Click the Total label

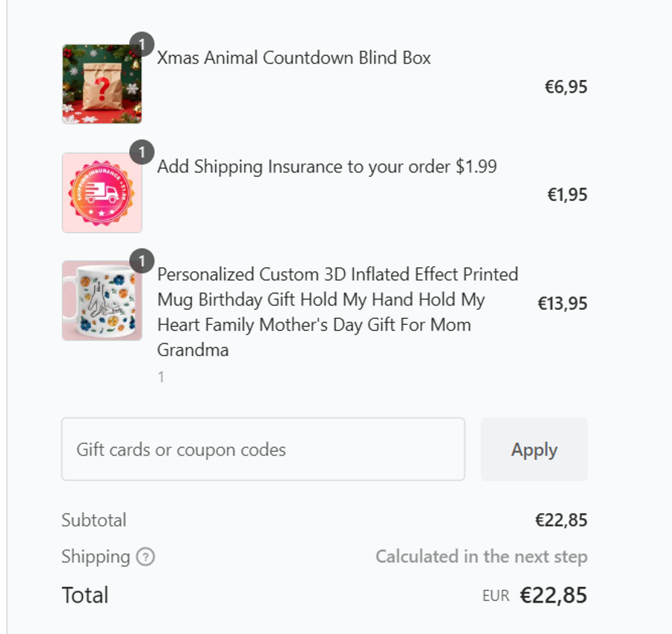pyautogui.click(x=85, y=595)
